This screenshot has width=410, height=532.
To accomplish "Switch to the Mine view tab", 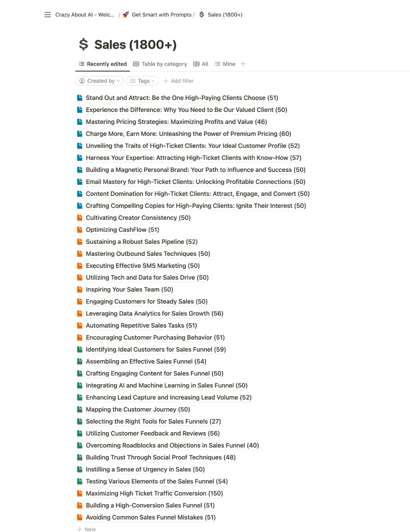I will coord(225,64).
